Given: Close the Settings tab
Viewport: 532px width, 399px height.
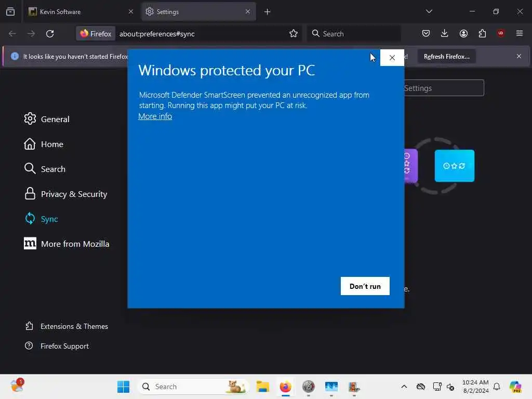Looking at the screenshot, I should [248, 11].
